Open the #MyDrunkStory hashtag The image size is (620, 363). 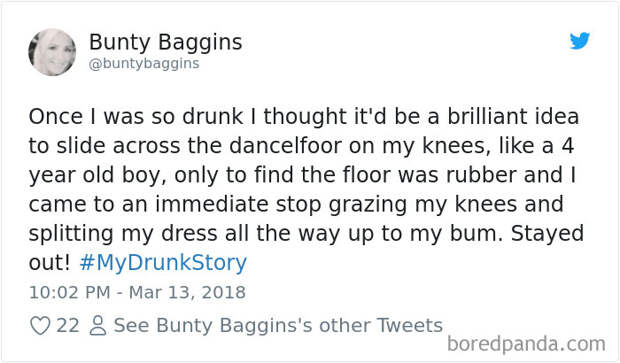(x=163, y=263)
